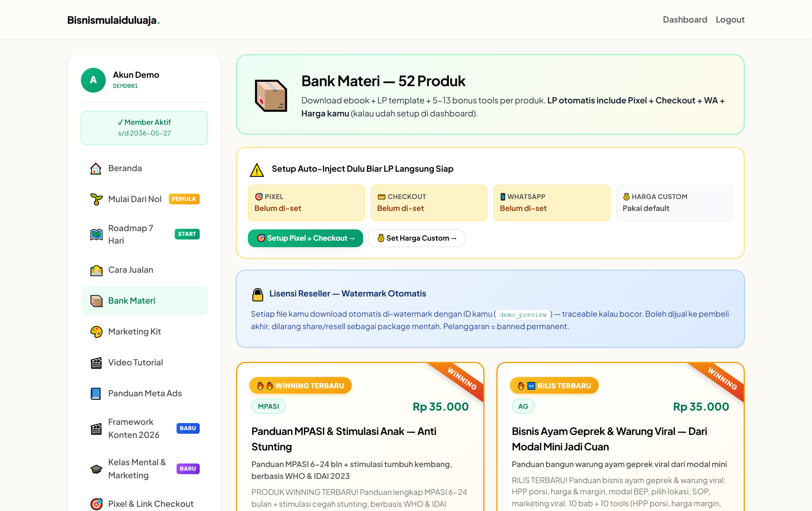
Task: Click the DEMO001 account ID
Action: 125,86
